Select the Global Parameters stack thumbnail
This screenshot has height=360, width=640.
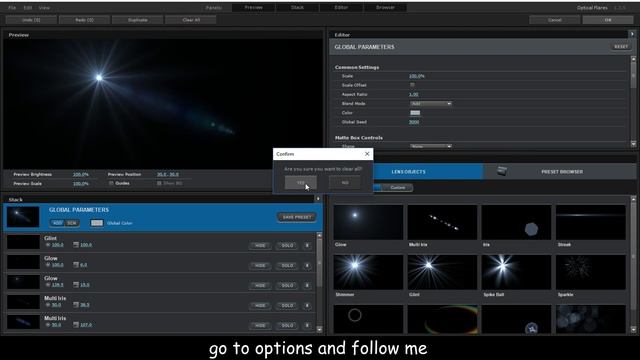point(23,217)
